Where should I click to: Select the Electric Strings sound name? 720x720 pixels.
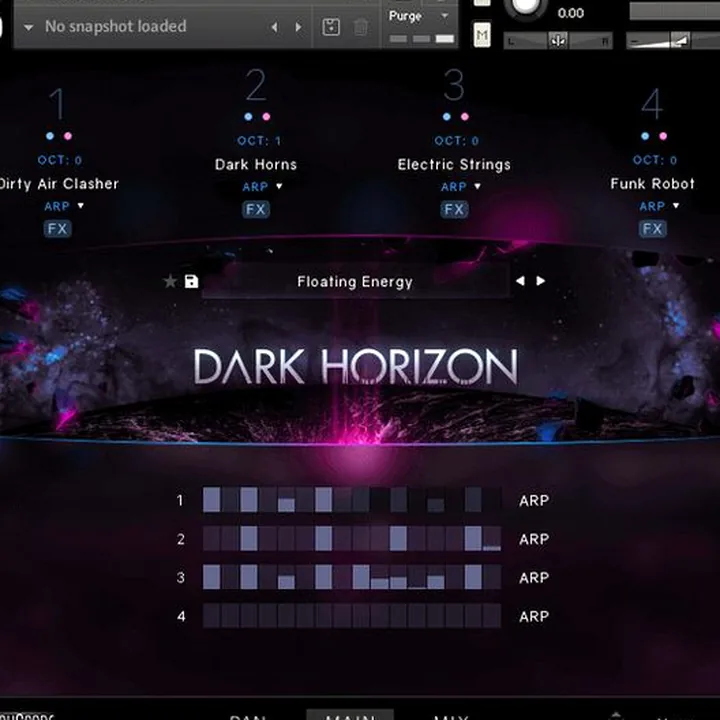pyautogui.click(x=454, y=165)
